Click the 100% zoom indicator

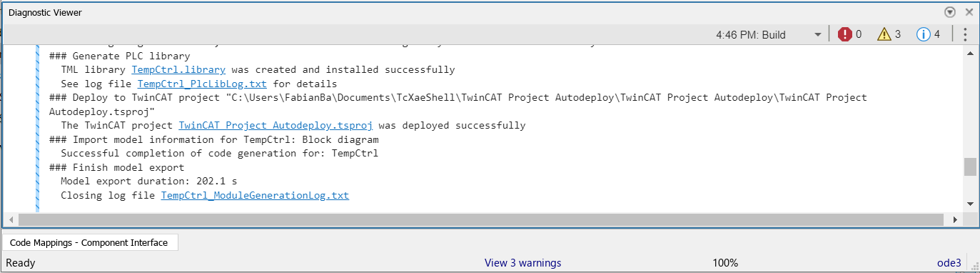coord(725,263)
